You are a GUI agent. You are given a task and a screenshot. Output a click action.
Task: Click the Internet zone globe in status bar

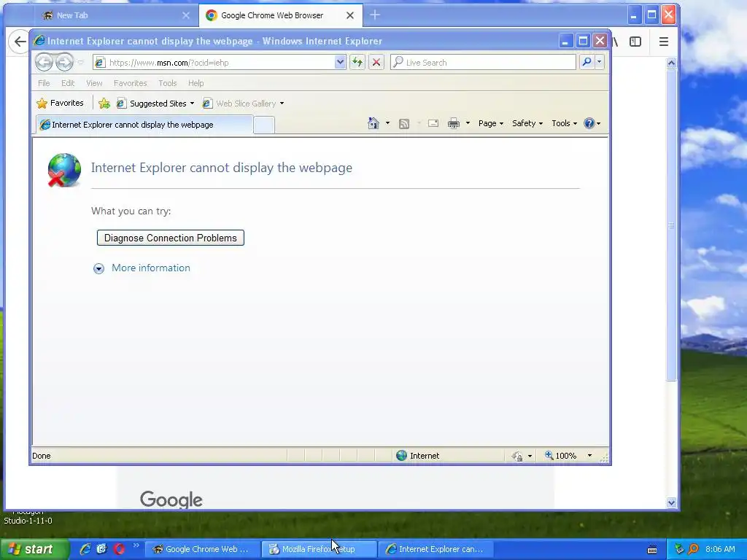coord(402,456)
